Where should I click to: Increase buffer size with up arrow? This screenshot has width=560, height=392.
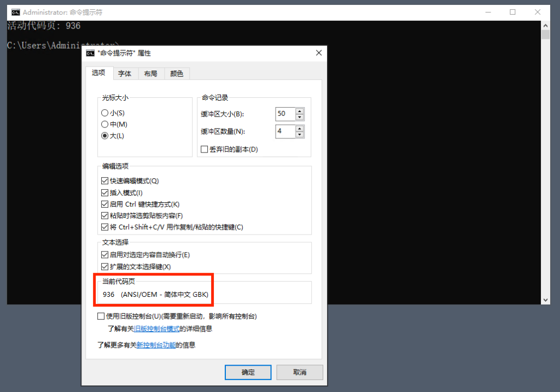[x=299, y=111]
